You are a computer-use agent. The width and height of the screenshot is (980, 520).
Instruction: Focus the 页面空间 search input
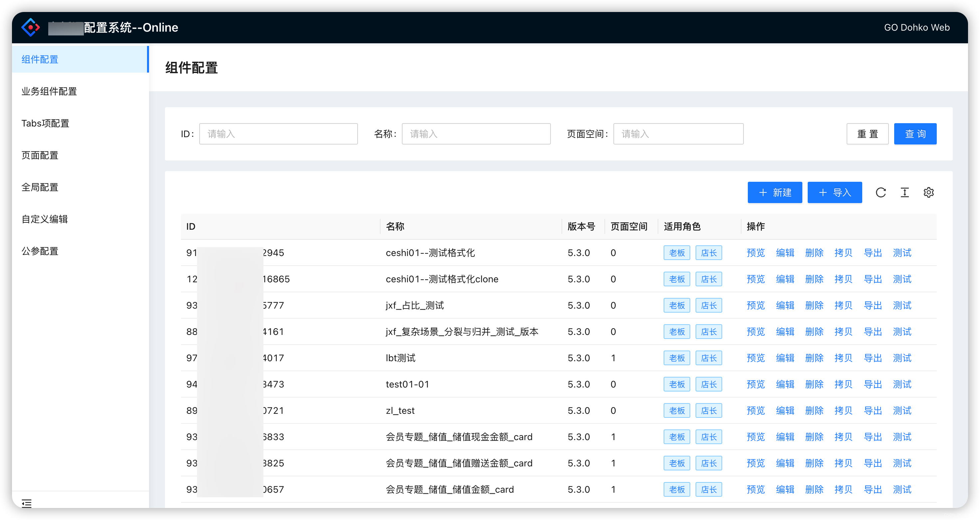[678, 134]
